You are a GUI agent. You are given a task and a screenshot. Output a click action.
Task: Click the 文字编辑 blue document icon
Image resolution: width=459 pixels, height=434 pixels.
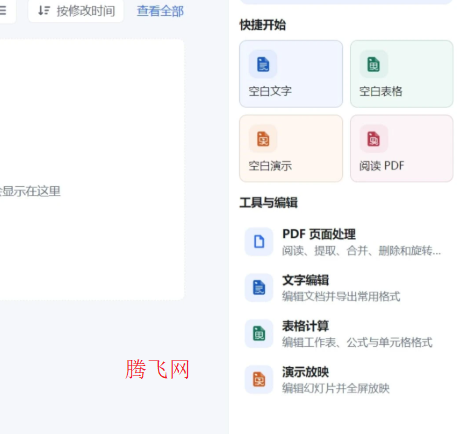pyautogui.click(x=259, y=288)
